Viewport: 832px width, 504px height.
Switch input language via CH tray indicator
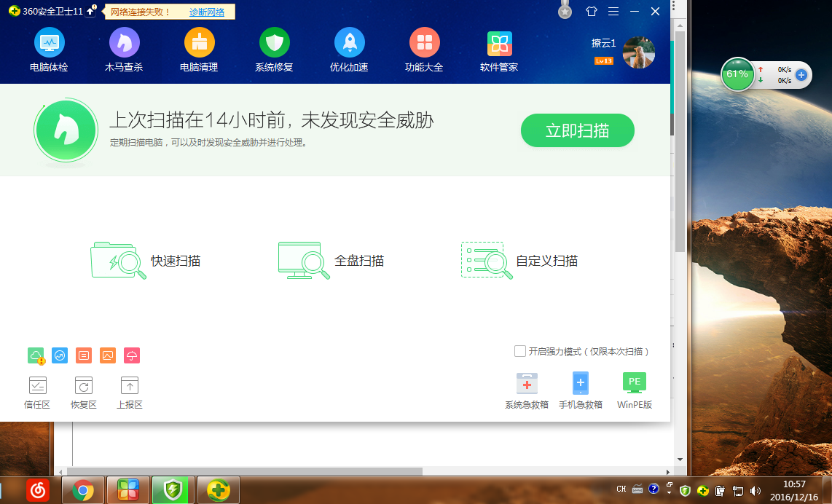click(x=621, y=489)
